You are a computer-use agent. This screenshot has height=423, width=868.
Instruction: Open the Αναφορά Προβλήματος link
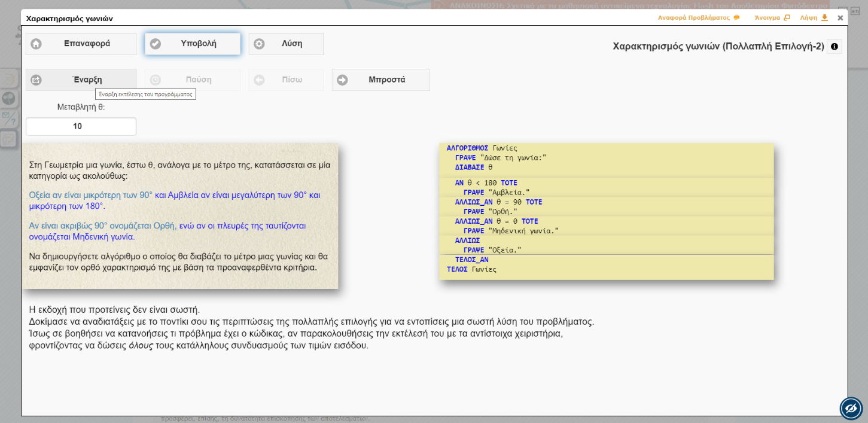click(698, 18)
